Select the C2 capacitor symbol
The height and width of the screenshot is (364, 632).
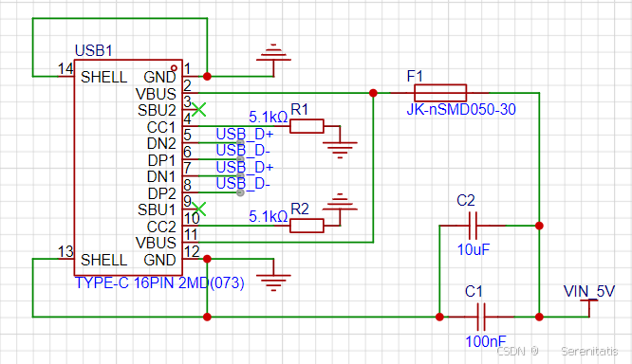(x=474, y=226)
